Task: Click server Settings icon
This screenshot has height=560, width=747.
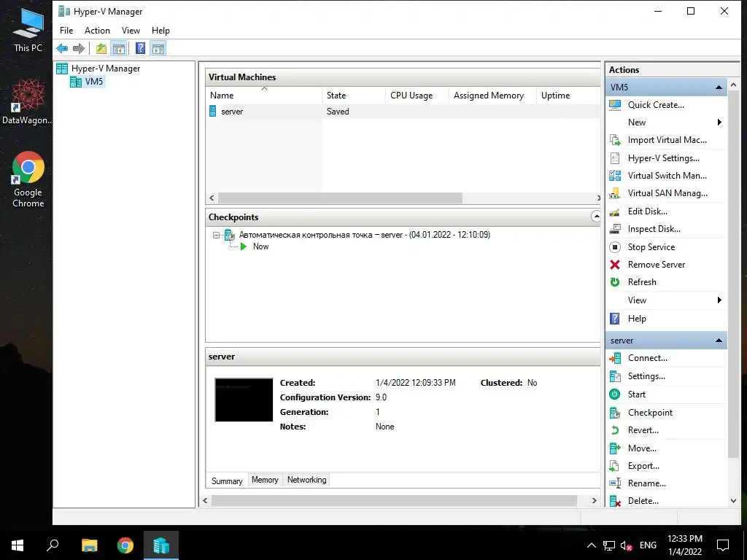Action: click(615, 377)
